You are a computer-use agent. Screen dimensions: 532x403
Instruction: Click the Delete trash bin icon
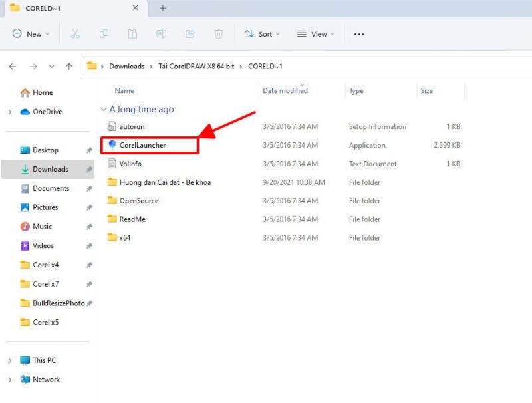click(x=219, y=34)
